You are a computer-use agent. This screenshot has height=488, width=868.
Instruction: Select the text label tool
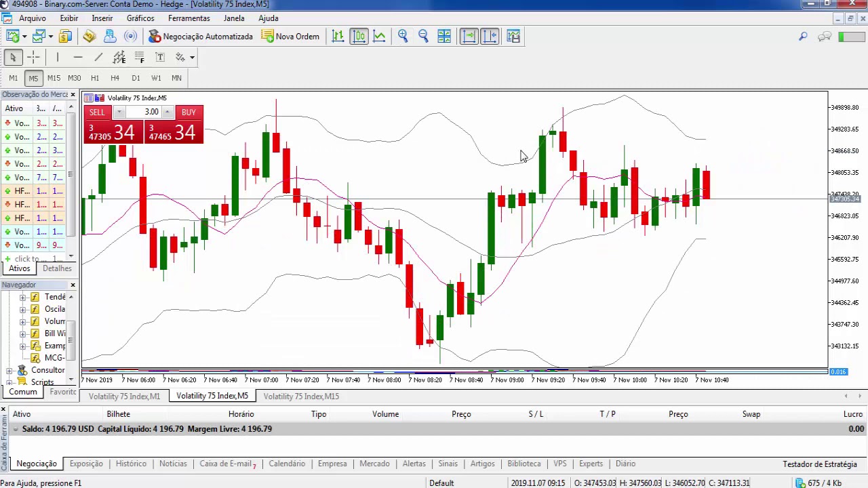click(x=160, y=57)
